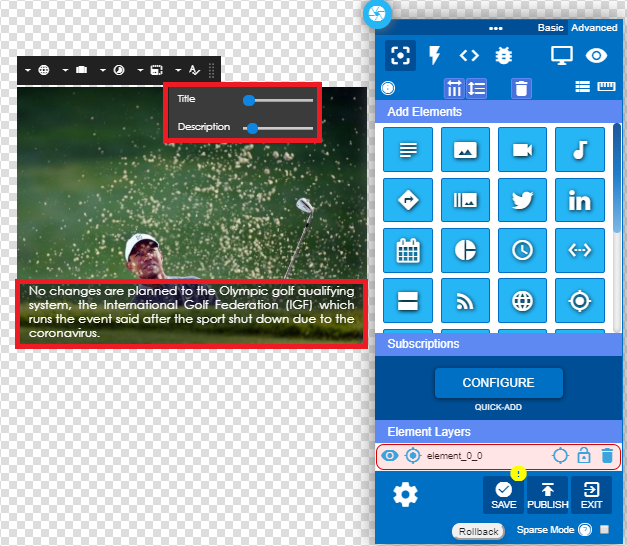
Task: Add an RSS feed element
Action: (465, 300)
